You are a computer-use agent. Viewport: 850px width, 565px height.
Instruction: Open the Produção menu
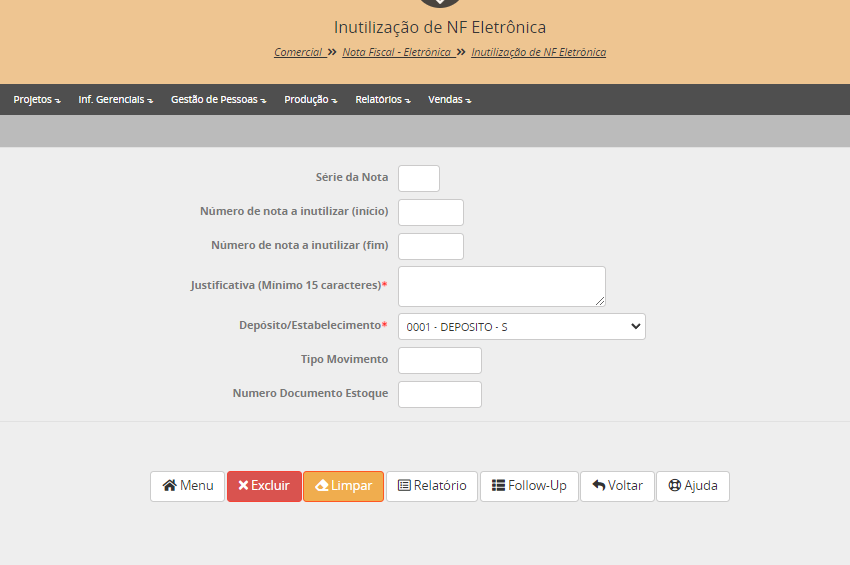pos(310,100)
